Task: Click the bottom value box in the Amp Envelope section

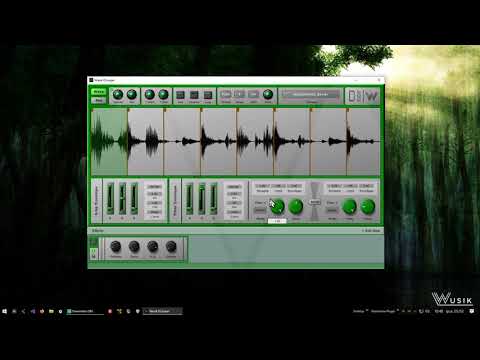Action: coord(154,212)
